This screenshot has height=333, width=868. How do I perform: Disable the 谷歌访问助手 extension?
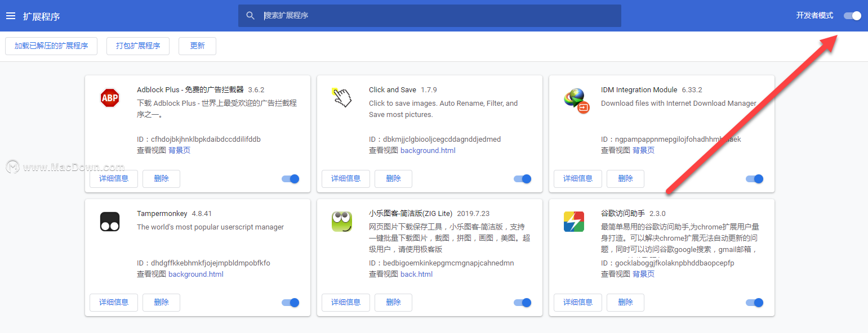point(755,303)
